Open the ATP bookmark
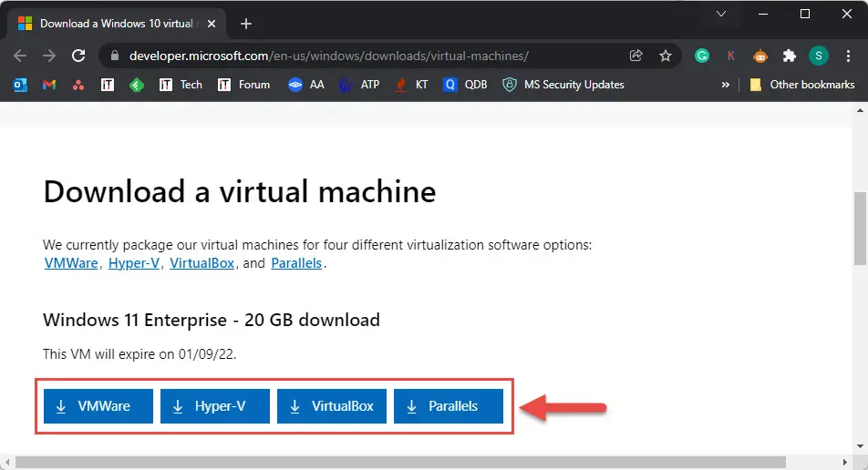Image resolution: width=868 pixels, height=470 pixels. click(x=359, y=85)
